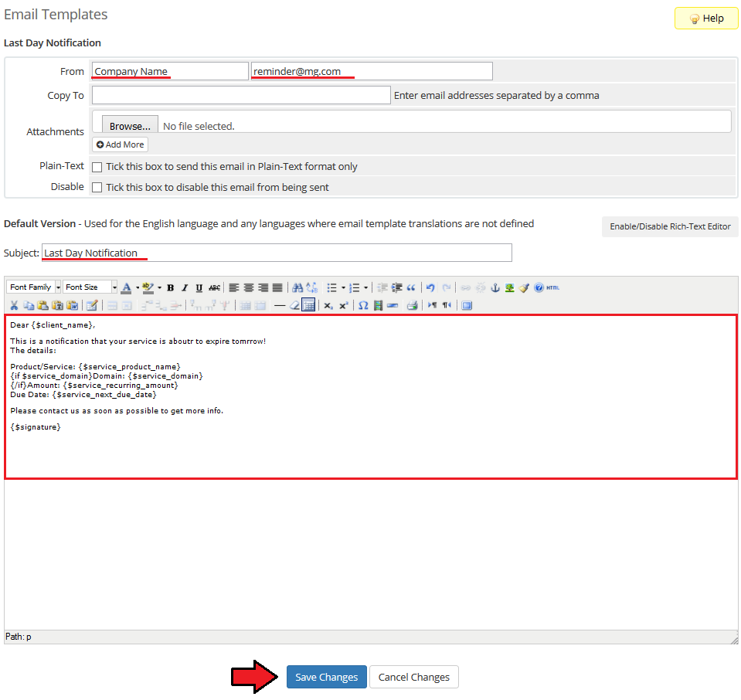Paste as plain text
Screen dimensions: 741x700
pyautogui.click(x=58, y=306)
